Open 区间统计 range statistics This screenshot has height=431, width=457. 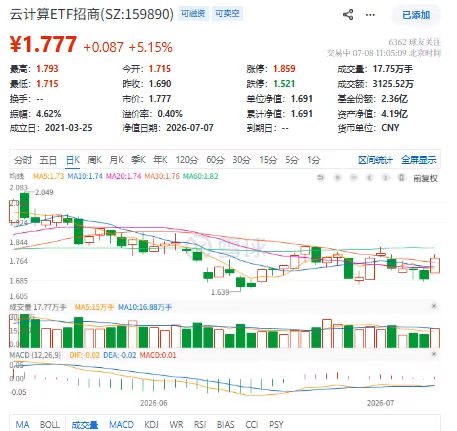(x=375, y=160)
